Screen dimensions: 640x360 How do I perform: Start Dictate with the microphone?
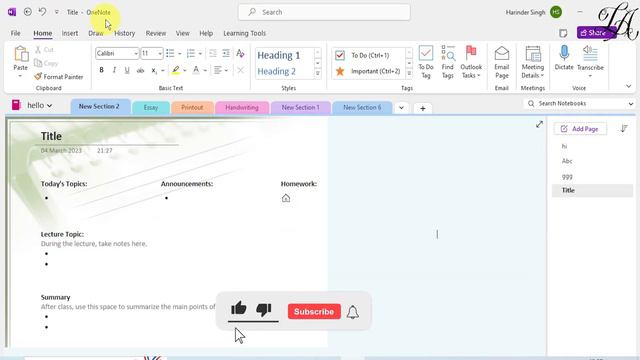[x=564, y=58]
